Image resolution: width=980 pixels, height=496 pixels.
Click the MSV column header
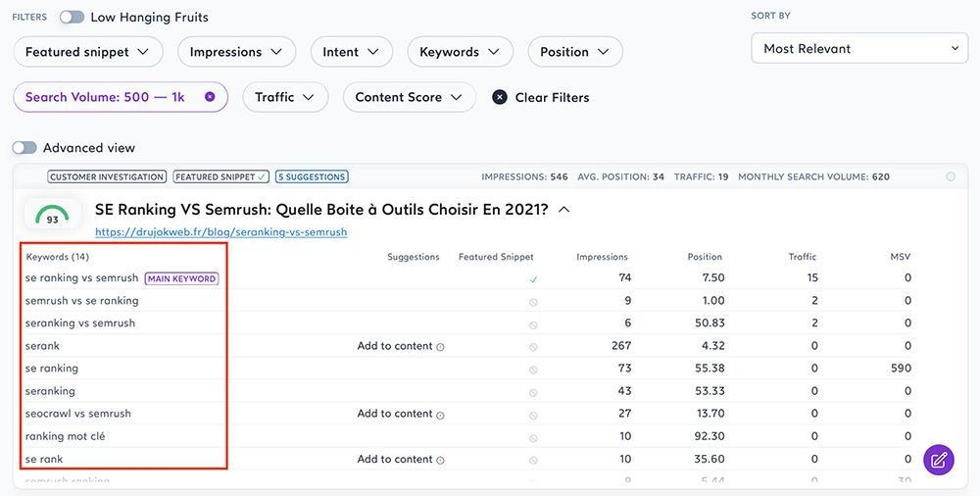901,257
